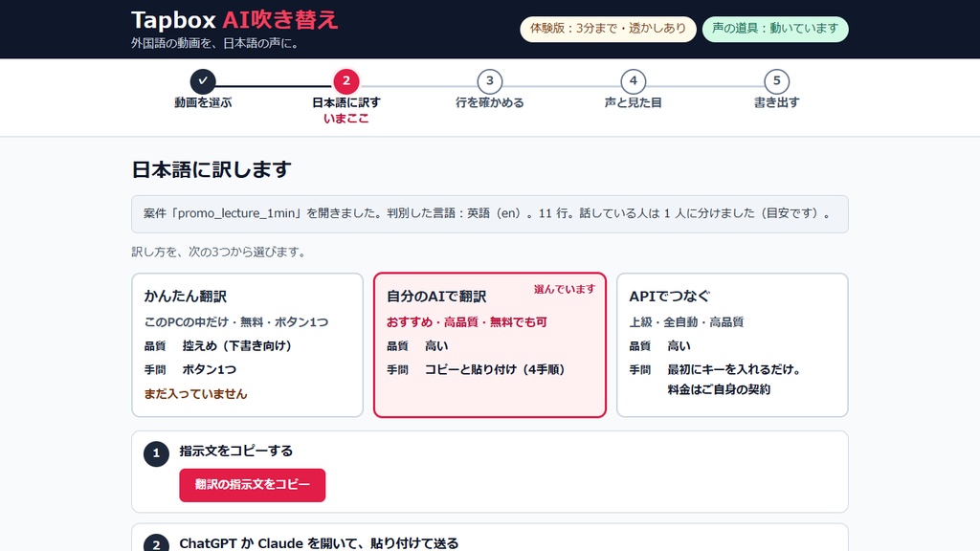Click the 行を確かめる step label
The height and width of the screenshot is (551, 980).
489,102
